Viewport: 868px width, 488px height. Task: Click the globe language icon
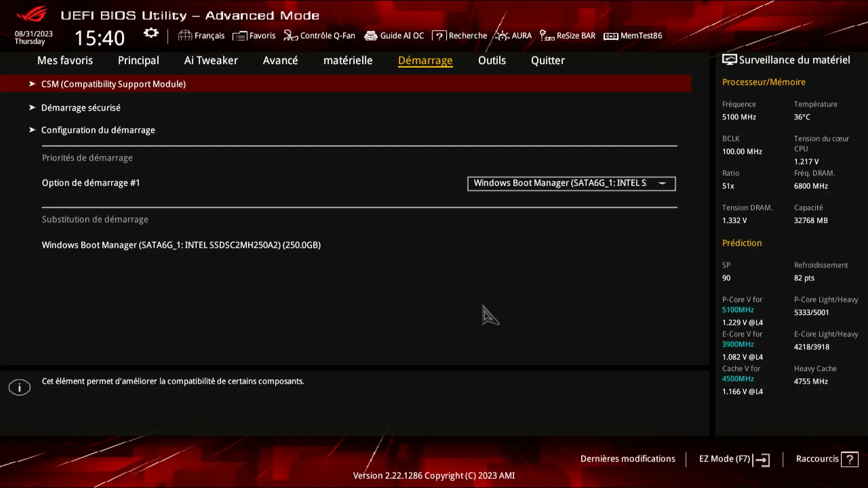[x=184, y=35]
